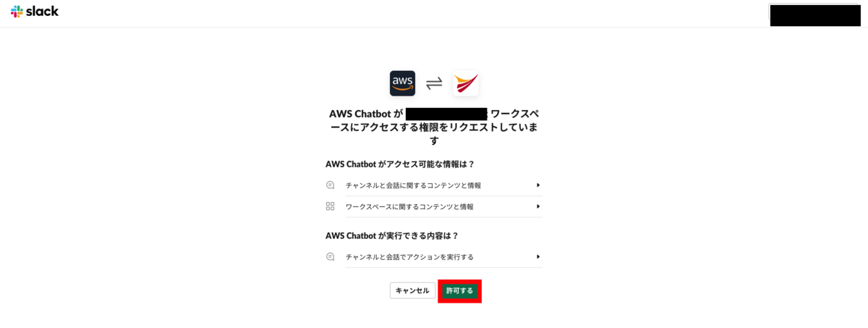Click the red and yellow workspace logo
The height and width of the screenshot is (328, 868).
click(466, 83)
